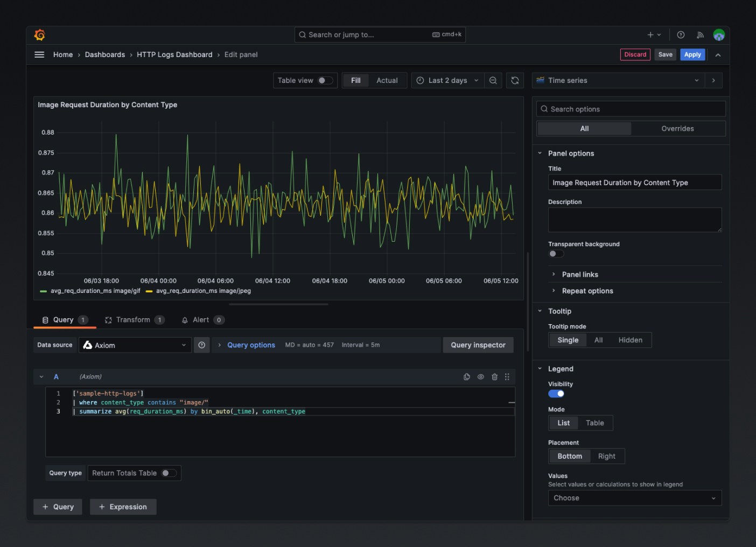Open the news feed RSS icon
Screen dimensions: 756x547
(700, 35)
